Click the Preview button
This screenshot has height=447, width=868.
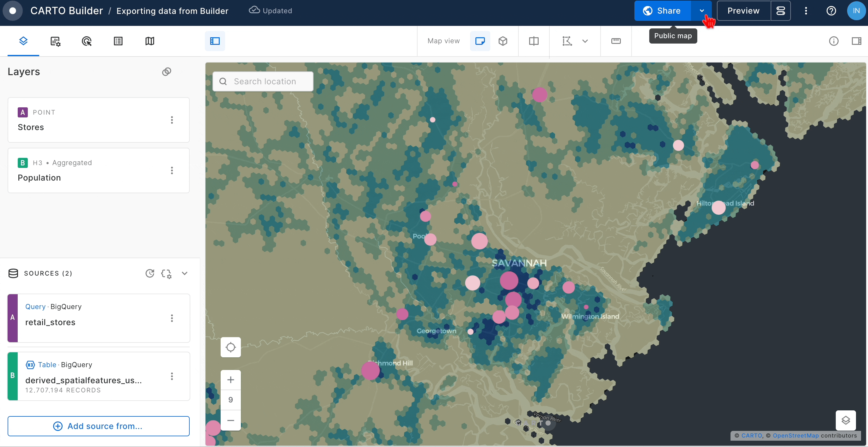pyautogui.click(x=743, y=11)
